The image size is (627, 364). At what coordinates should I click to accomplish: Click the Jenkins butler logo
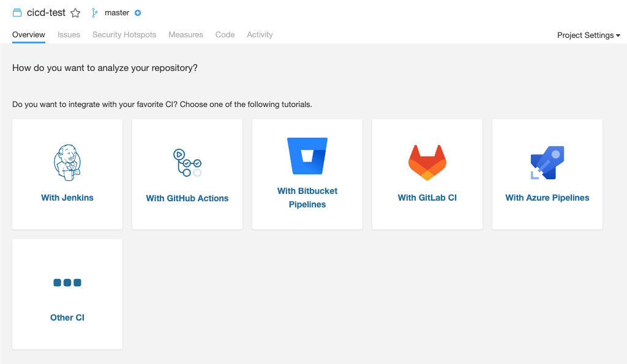67,163
